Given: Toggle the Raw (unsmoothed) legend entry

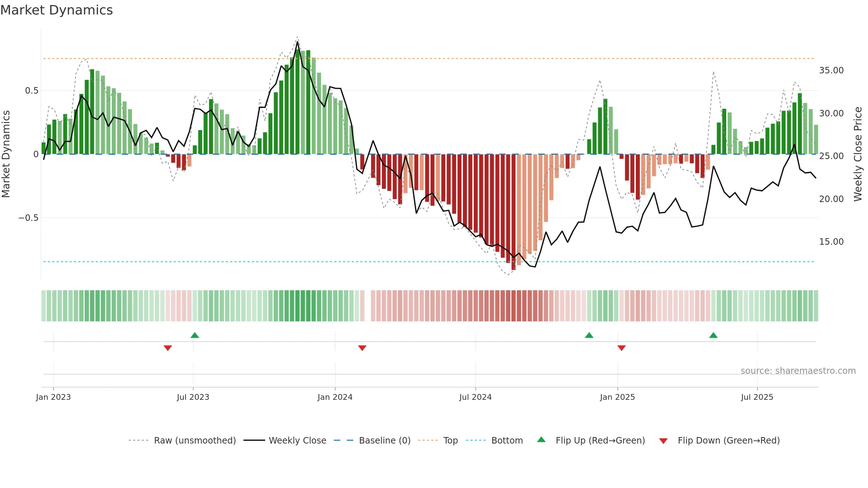Looking at the screenshot, I should [182, 440].
